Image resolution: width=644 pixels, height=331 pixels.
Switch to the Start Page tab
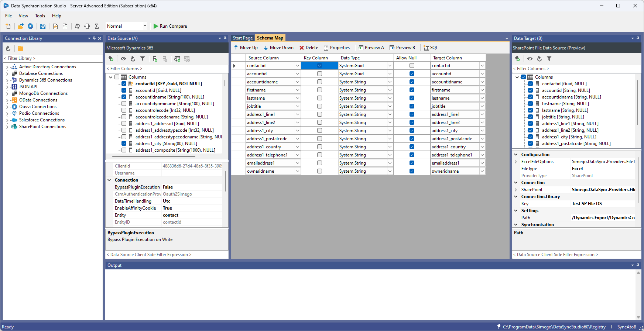tap(243, 38)
